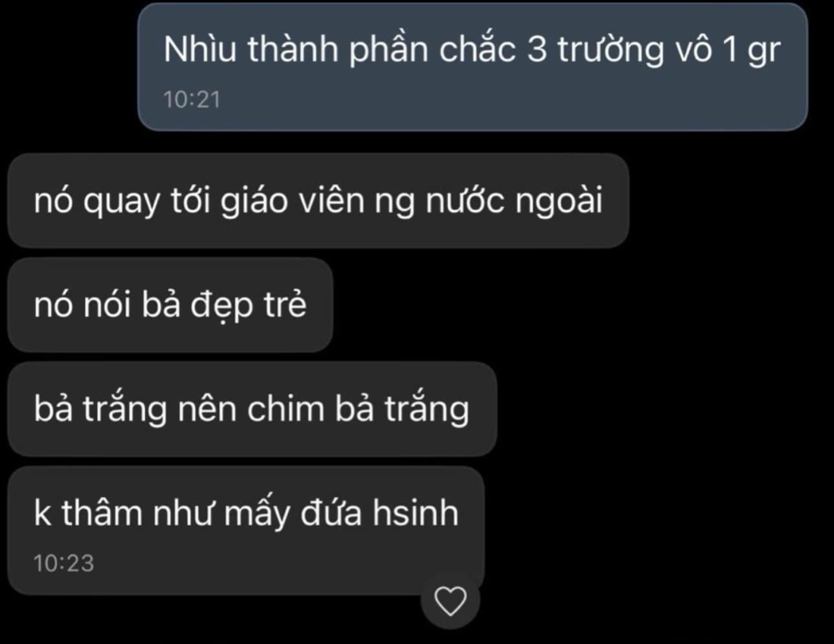Click the word 'đẹp' in third message
The height and width of the screenshot is (644, 834).
coord(222,306)
